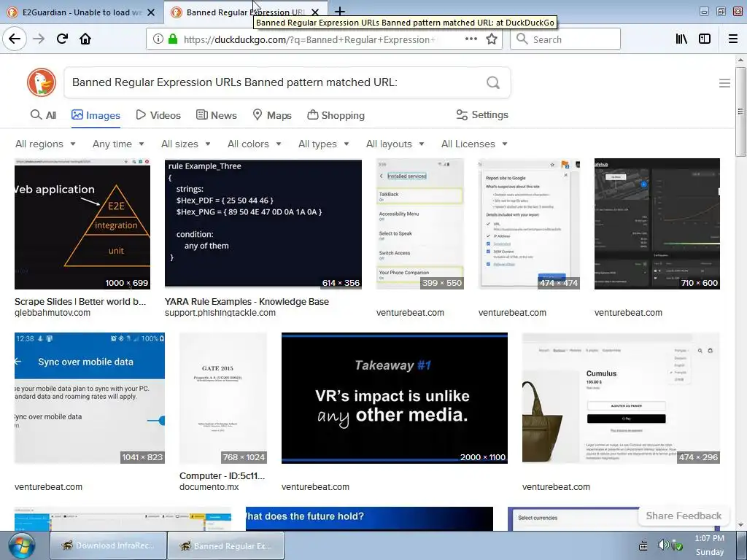Click the Banned Regular Ex taskbar button
Viewport: 747px width, 560px height.
click(x=226, y=545)
